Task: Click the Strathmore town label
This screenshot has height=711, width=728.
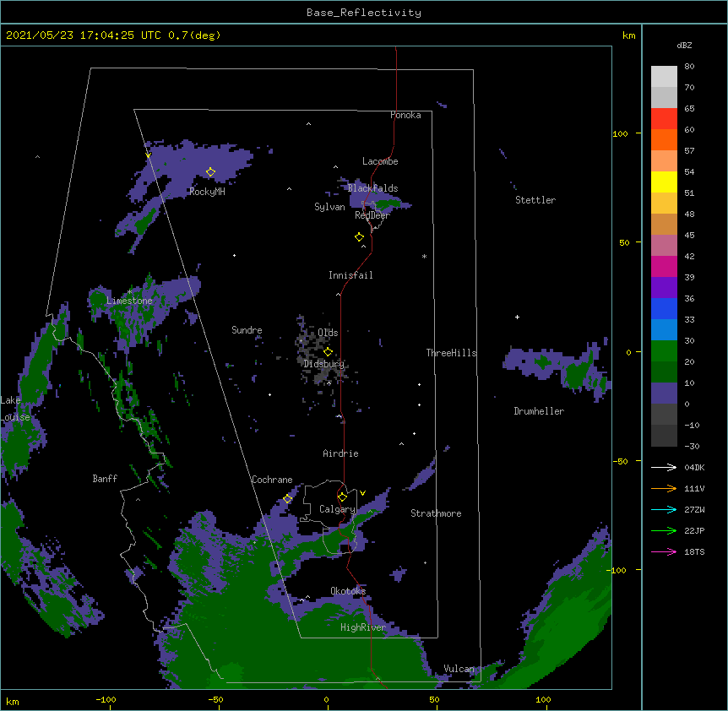Action: 436,513
